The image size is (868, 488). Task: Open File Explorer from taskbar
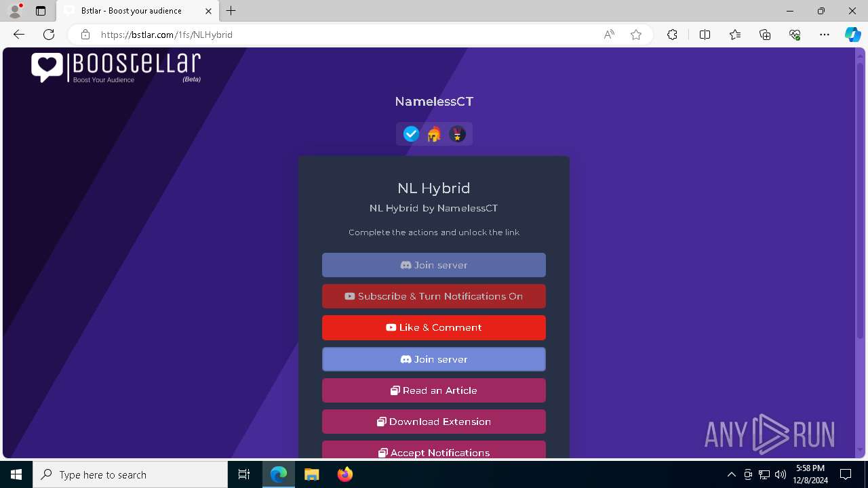pos(312,474)
